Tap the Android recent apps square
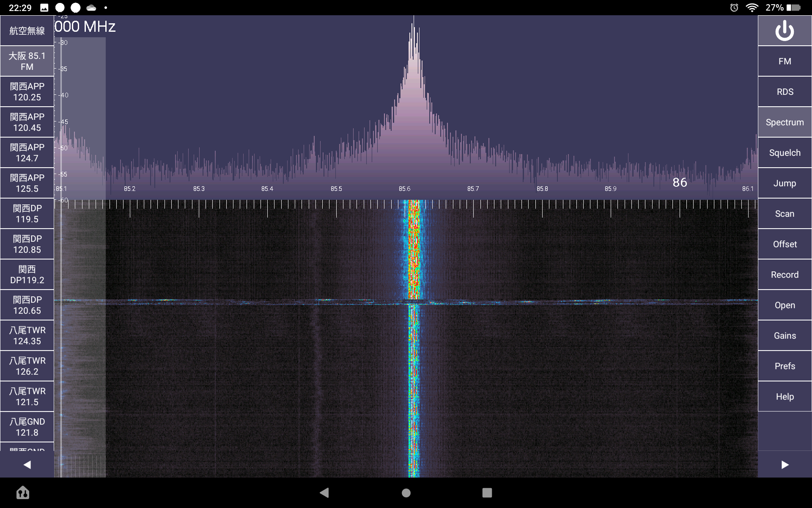The image size is (812, 508). (x=487, y=493)
